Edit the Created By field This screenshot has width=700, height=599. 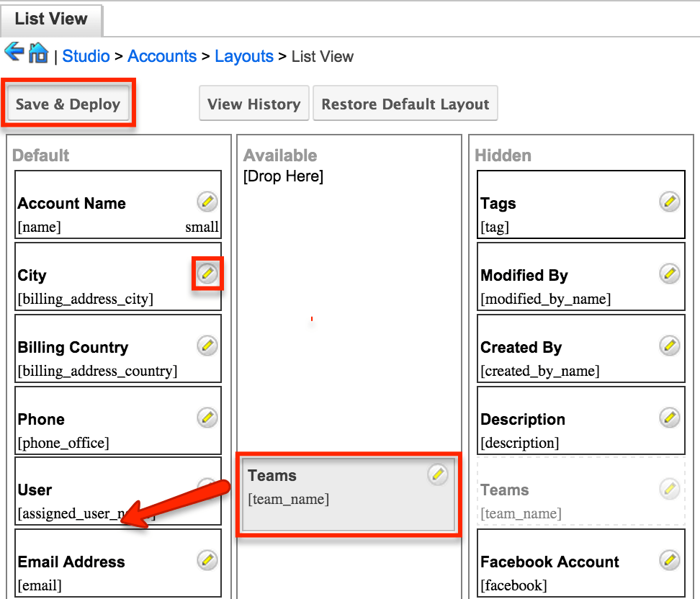pos(670,346)
